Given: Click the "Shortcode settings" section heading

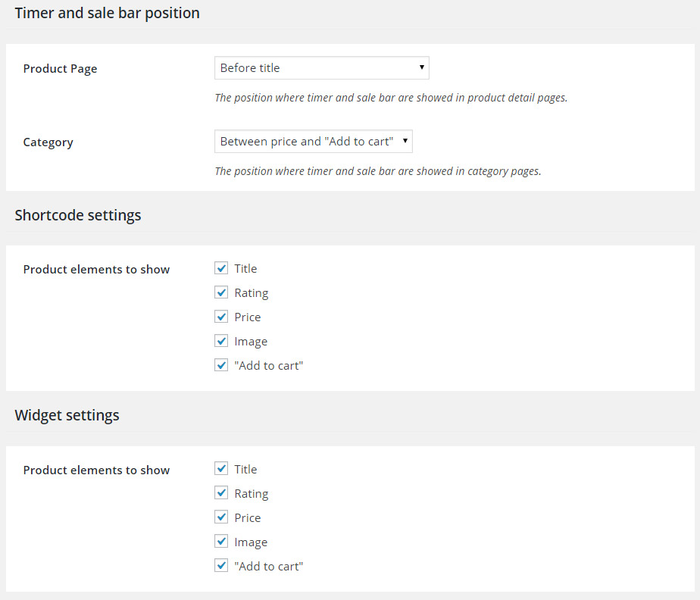Looking at the screenshot, I should (78, 215).
